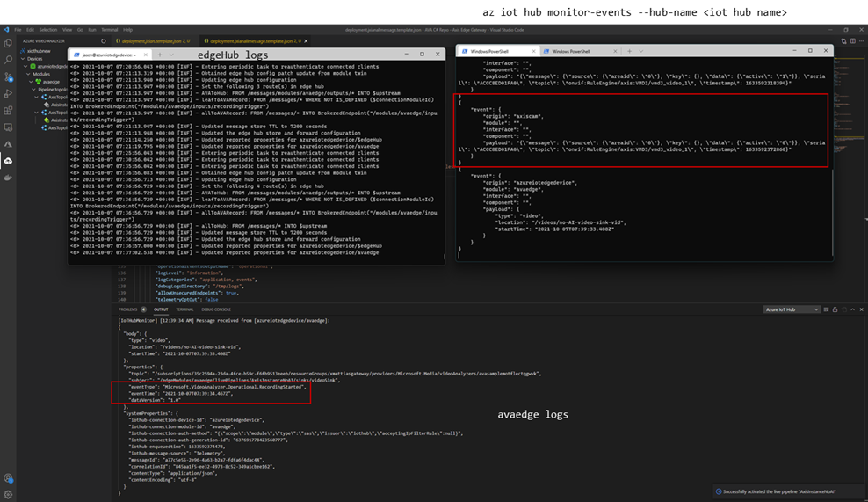This screenshot has height=502, width=868.
Task: Click the 'eventType' RecordingStarted line in output
Action: [x=217, y=387]
